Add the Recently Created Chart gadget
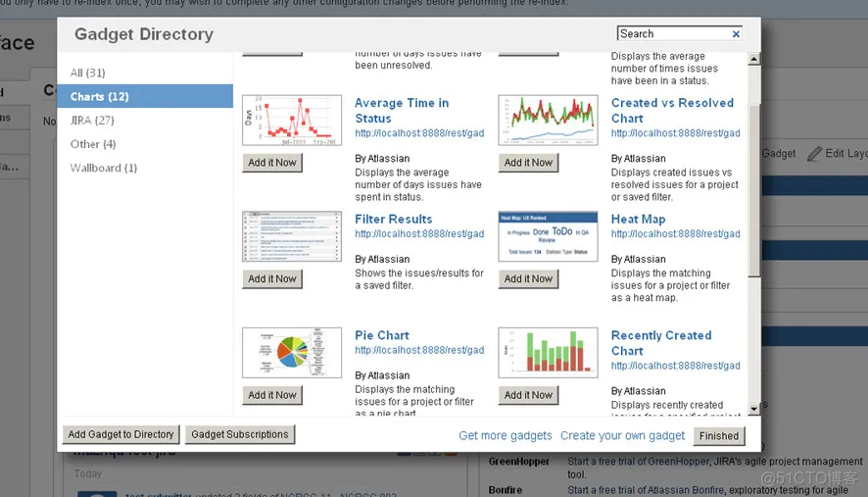The width and height of the screenshot is (868, 497). pyautogui.click(x=529, y=396)
